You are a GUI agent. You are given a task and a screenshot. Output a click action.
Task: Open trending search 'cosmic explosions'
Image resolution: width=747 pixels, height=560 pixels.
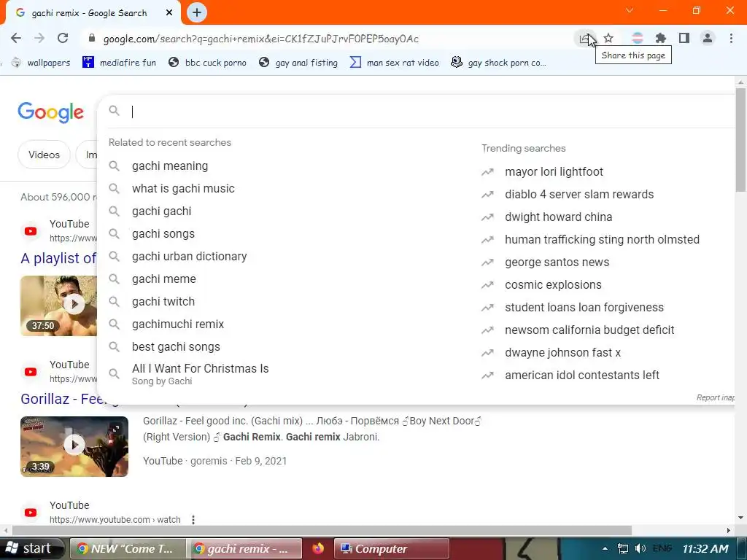(x=553, y=285)
